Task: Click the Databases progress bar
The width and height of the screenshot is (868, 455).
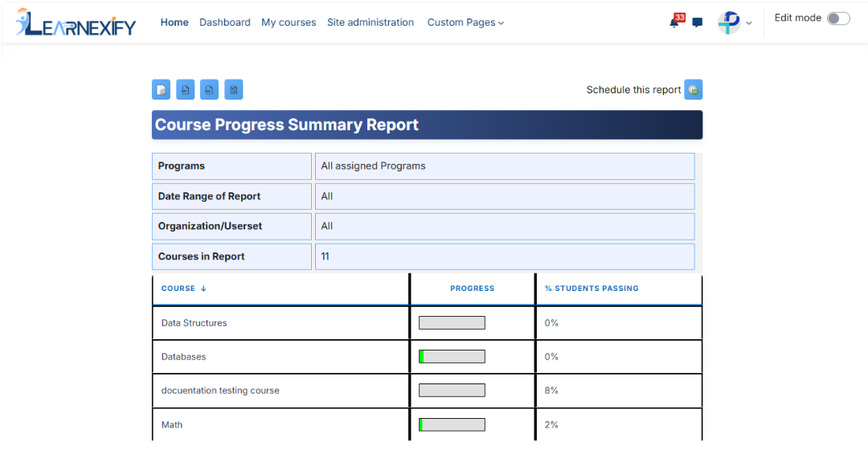Action: (452, 356)
